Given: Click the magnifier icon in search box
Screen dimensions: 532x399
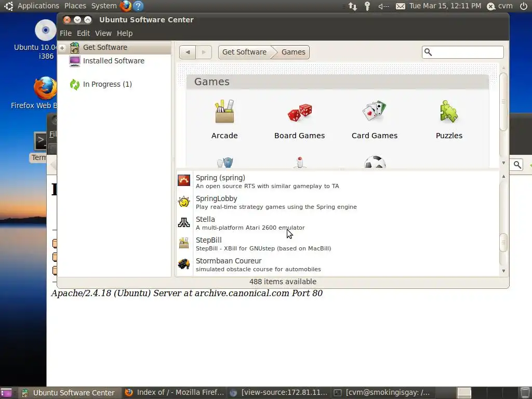Looking at the screenshot, I should (428, 52).
